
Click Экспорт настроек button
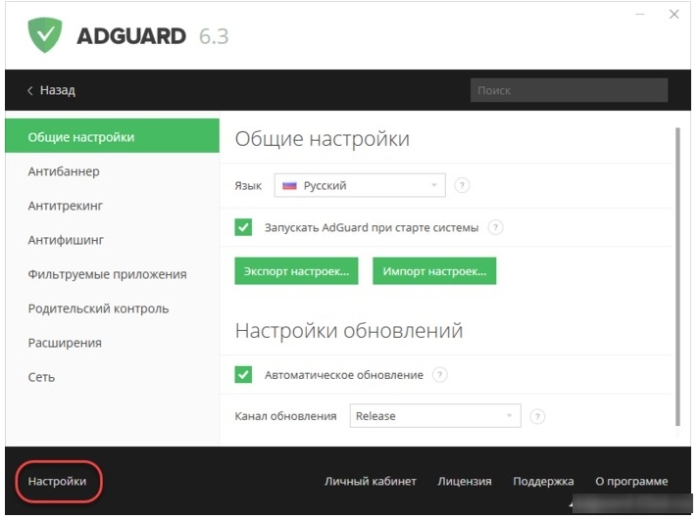pyautogui.click(x=296, y=271)
